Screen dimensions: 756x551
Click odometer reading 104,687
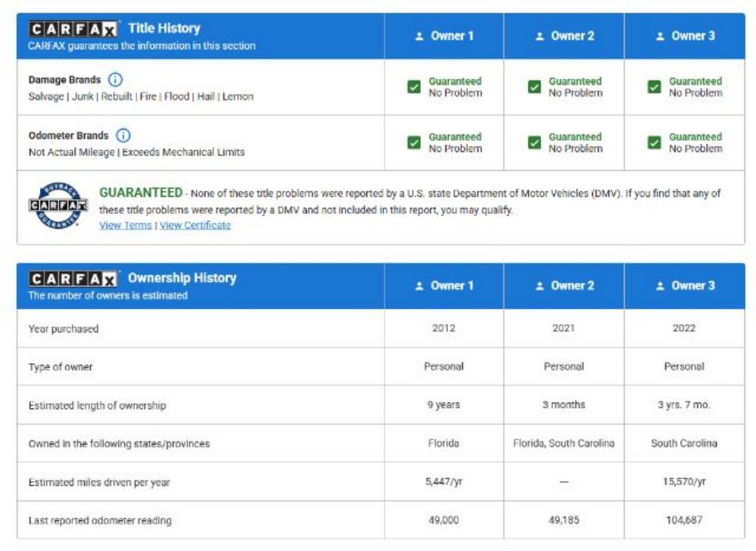[684, 520]
